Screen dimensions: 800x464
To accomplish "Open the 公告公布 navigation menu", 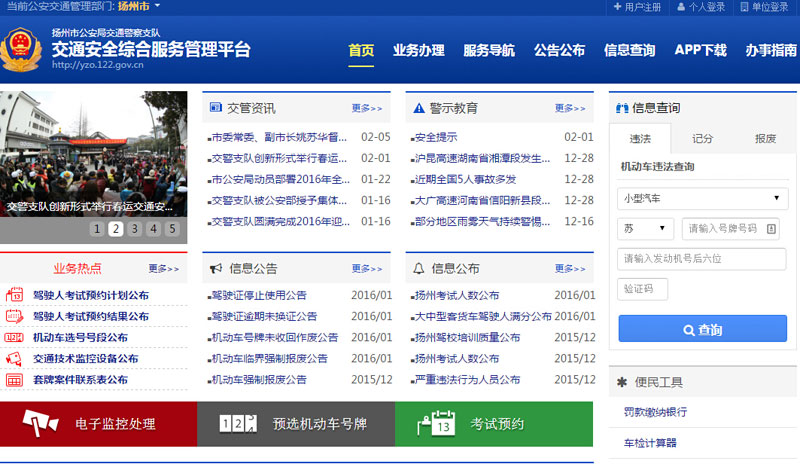I will pos(560,51).
